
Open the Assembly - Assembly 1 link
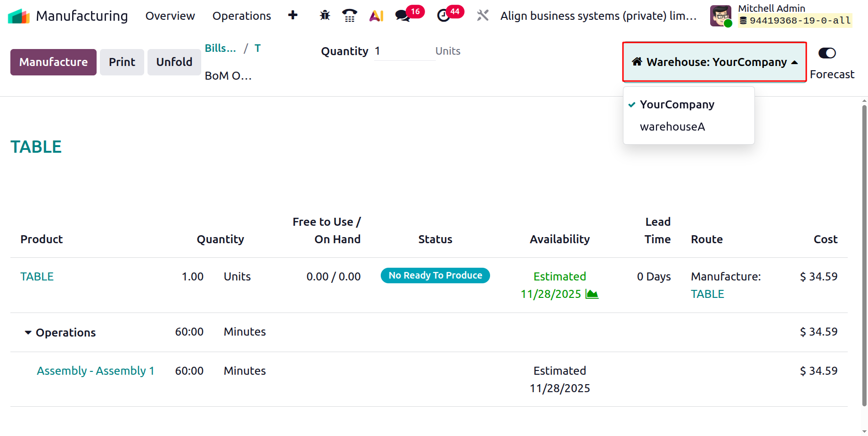pyautogui.click(x=96, y=371)
